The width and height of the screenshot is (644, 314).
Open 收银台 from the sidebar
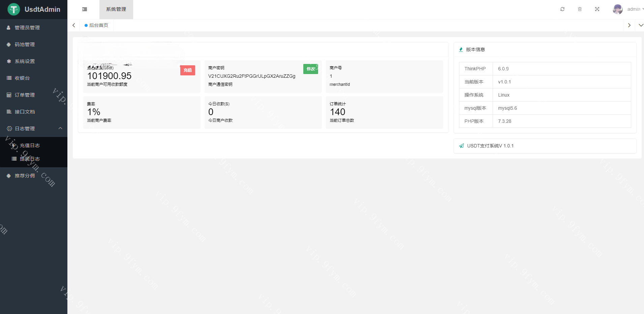point(22,78)
